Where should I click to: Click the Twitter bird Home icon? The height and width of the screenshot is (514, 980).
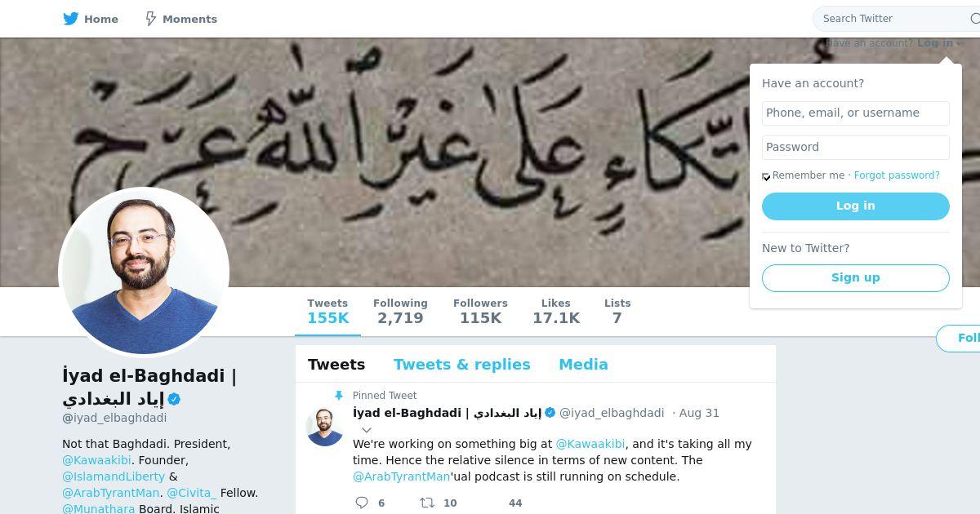tap(71, 19)
